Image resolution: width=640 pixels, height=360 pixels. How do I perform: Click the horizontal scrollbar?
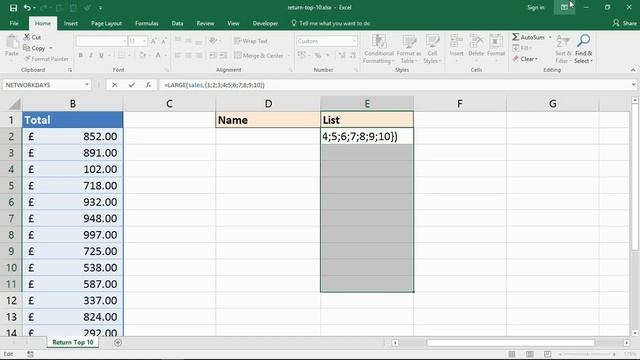(x=510, y=343)
